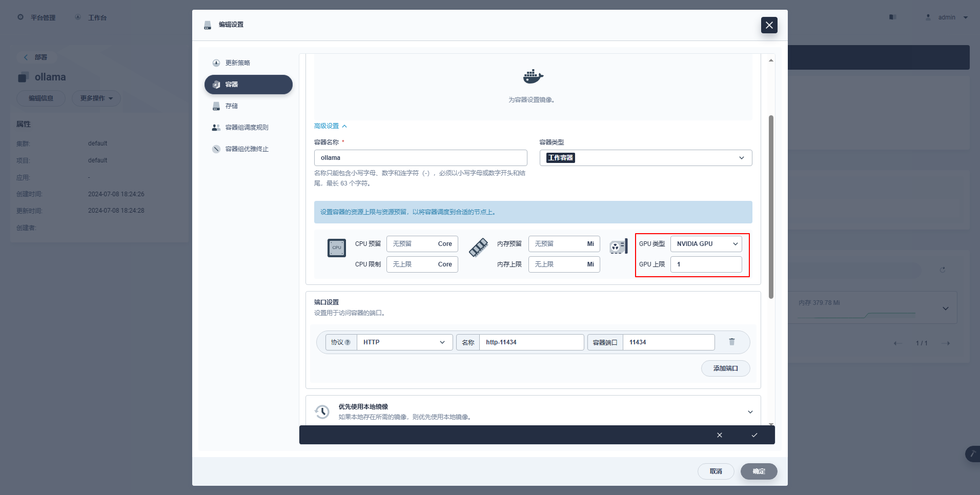
Task: Click the protocol help question mark icon
Action: point(348,342)
